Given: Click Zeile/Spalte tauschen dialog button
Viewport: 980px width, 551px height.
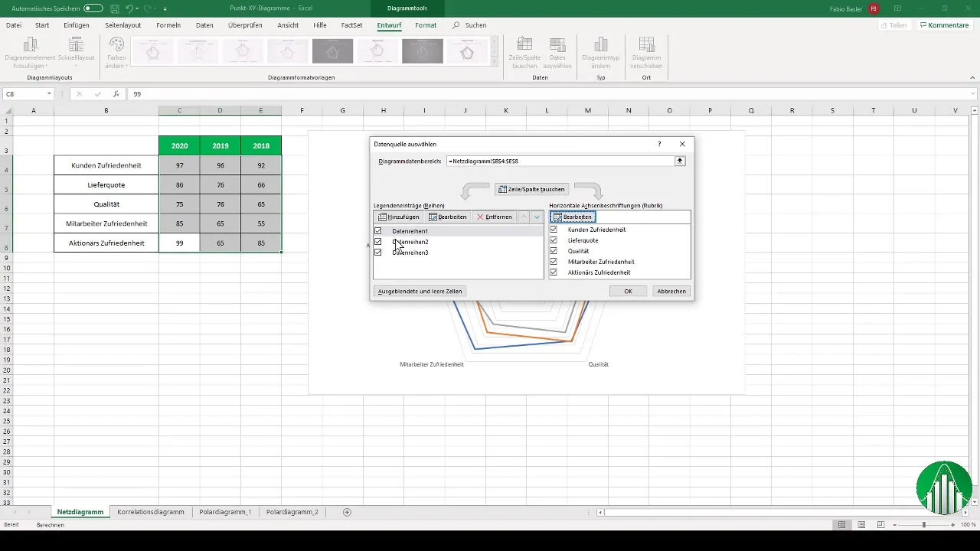Looking at the screenshot, I should 531,189.
